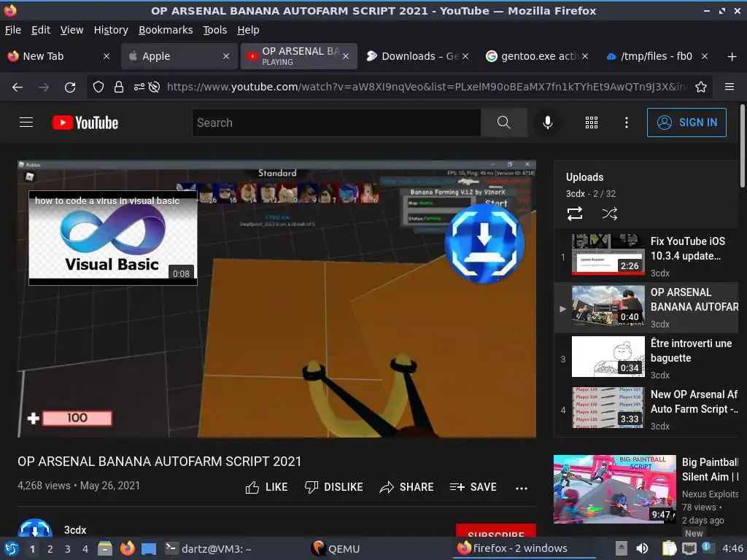Play Être introverti une baguette video
Viewport: 747px width, 560px height.
[646, 358]
